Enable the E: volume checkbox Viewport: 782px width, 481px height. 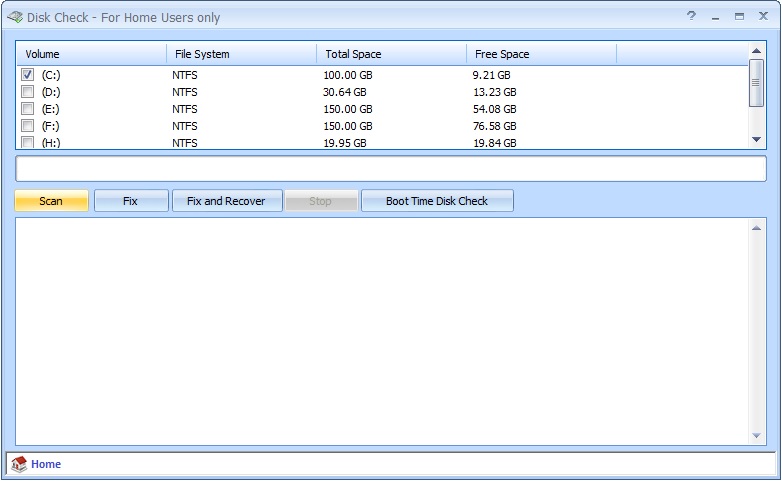[27, 109]
